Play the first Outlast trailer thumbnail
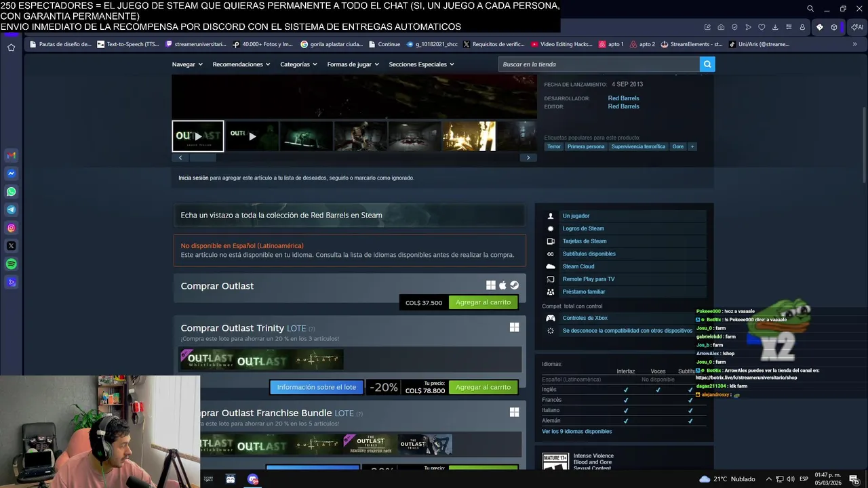The height and width of the screenshot is (488, 868). tap(197, 136)
